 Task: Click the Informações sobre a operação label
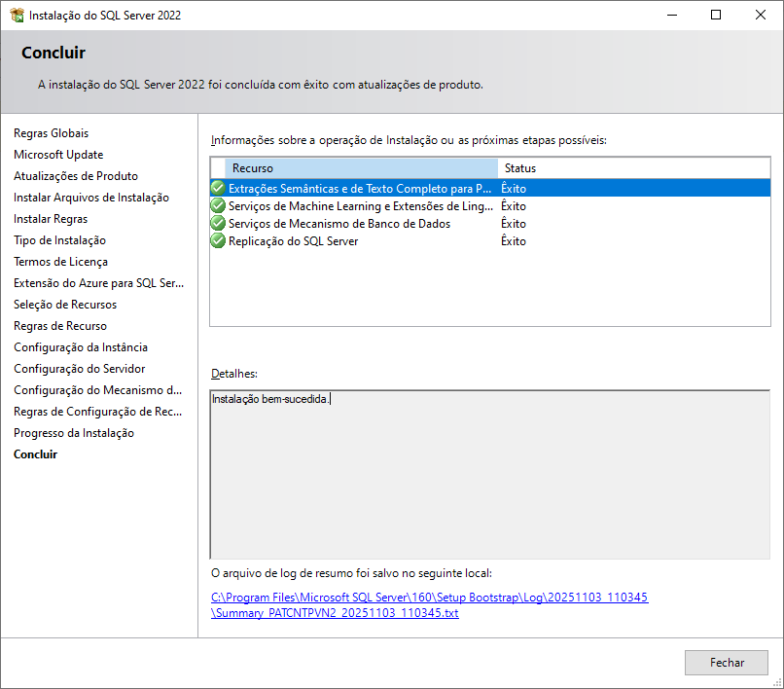point(409,140)
